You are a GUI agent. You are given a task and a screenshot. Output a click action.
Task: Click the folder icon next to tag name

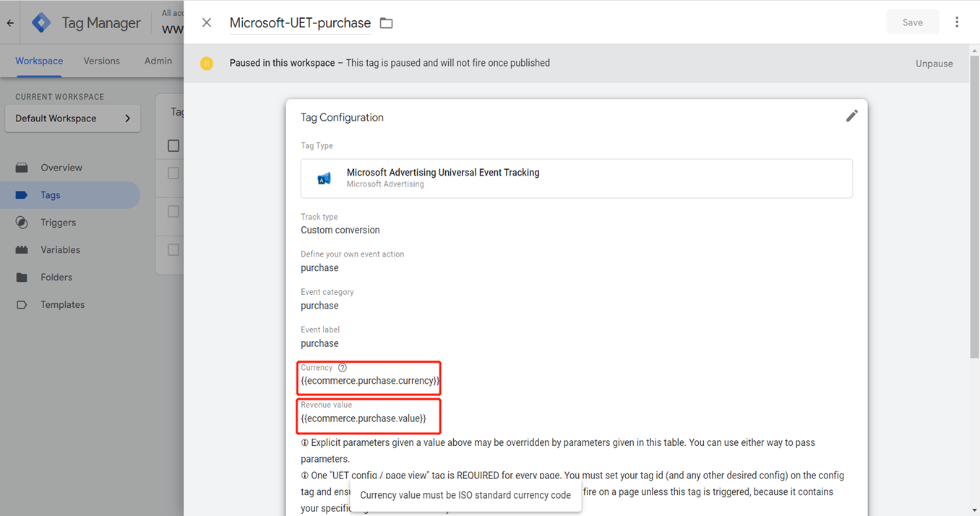(387, 23)
